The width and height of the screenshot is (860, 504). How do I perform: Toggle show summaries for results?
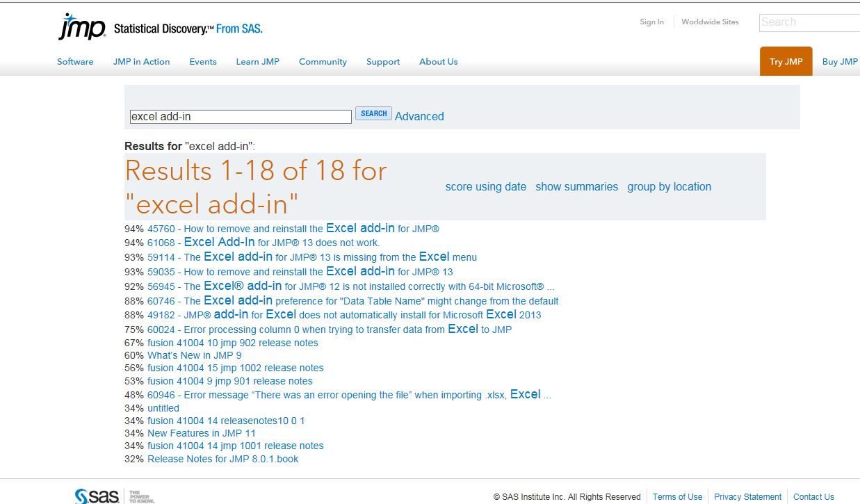577,186
